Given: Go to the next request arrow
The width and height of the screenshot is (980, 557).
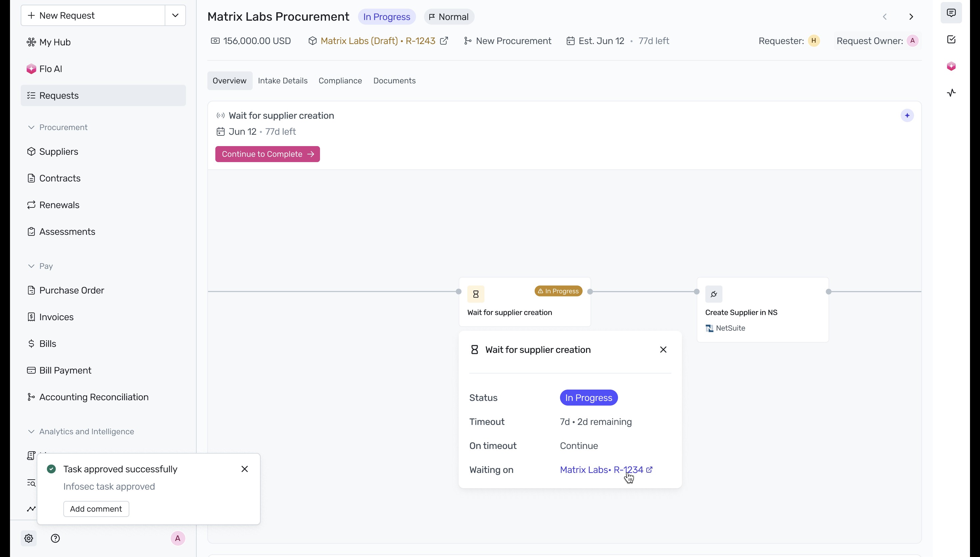Looking at the screenshot, I should (x=911, y=17).
